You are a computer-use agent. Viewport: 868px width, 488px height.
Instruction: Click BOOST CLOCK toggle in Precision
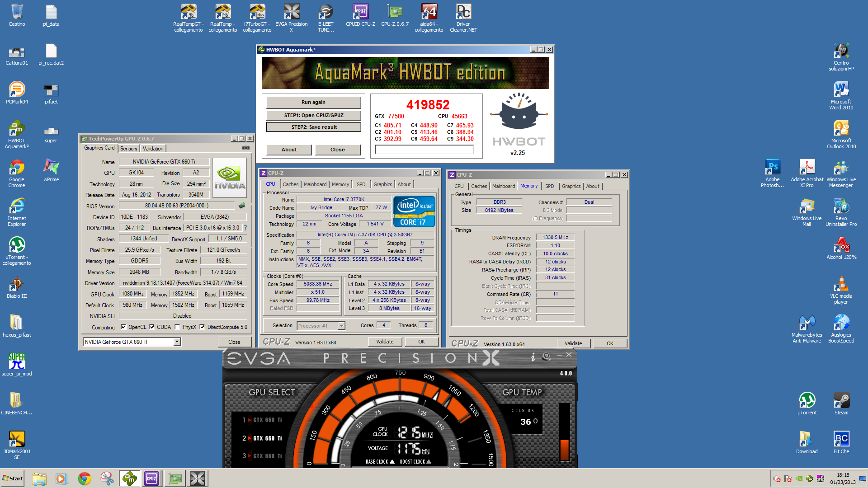coord(415,462)
